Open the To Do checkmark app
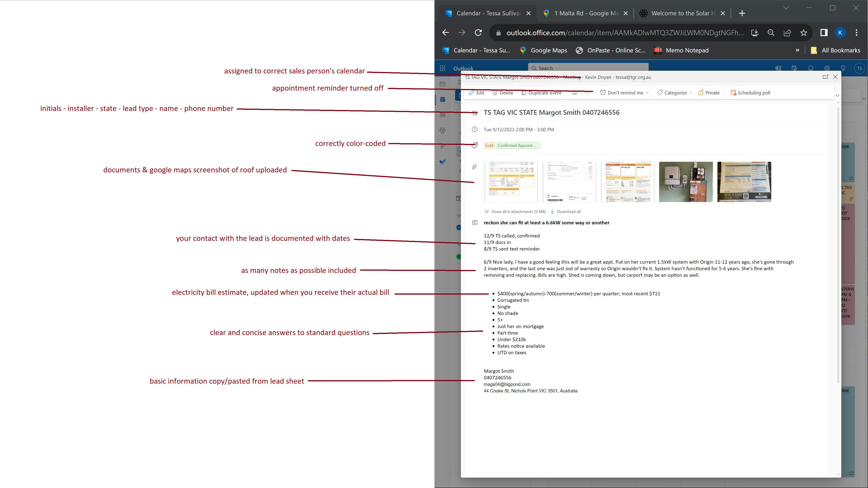 [443, 162]
